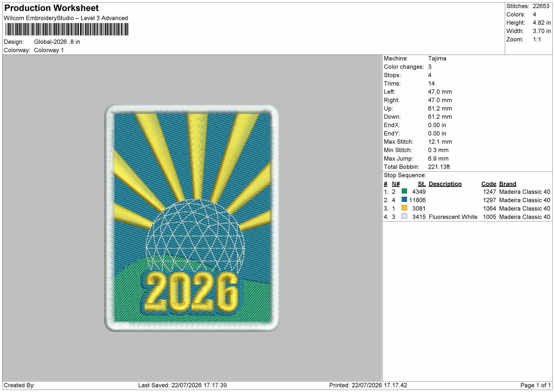555x392 pixels.
Task: Click the 'St.' column header
Action: pos(422,184)
